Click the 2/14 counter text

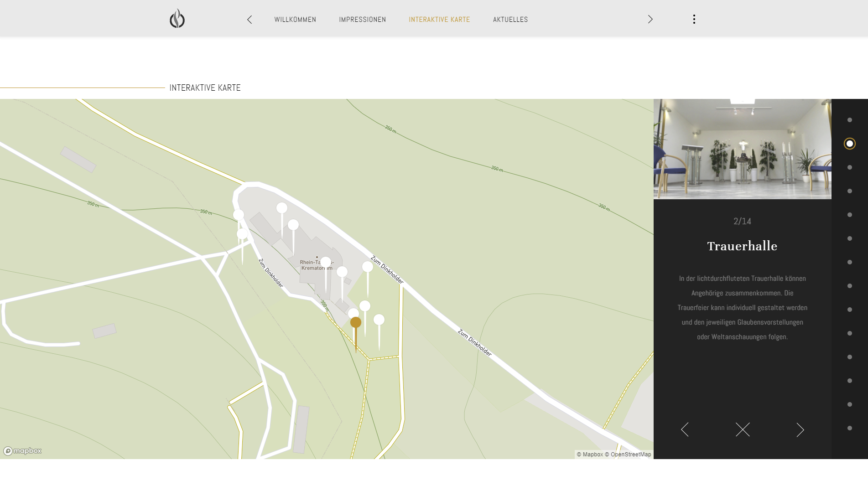point(742,221)
